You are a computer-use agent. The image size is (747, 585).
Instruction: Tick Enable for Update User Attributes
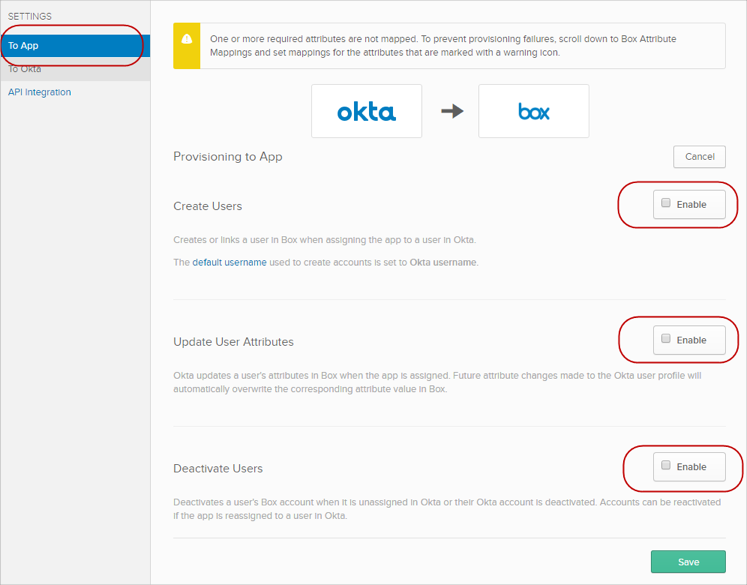click(666, 339)
